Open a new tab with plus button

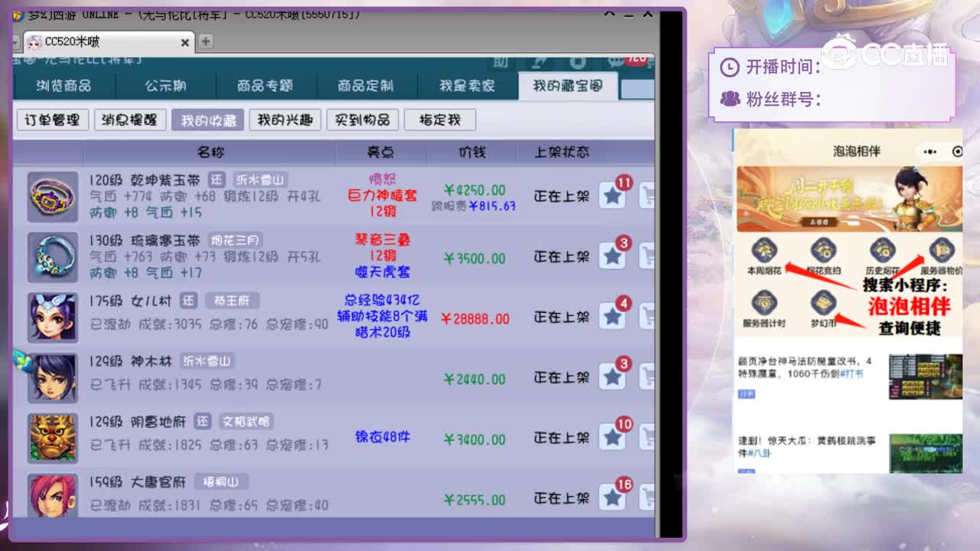206,41
